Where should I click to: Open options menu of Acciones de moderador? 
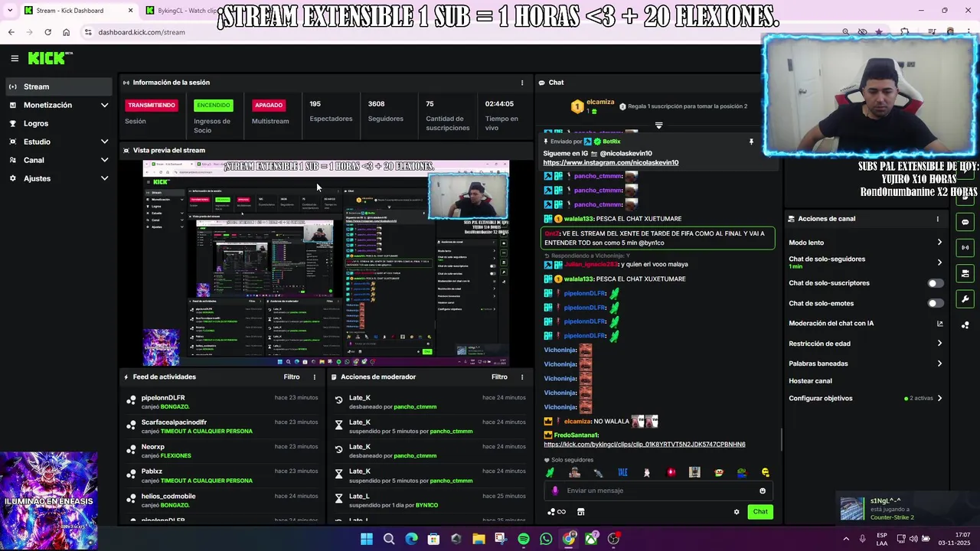coord(522,377)
